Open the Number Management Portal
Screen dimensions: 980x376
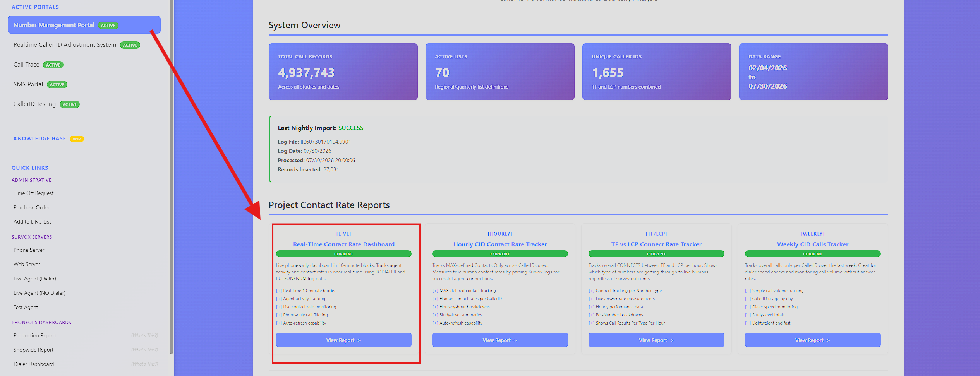[84, 25]
